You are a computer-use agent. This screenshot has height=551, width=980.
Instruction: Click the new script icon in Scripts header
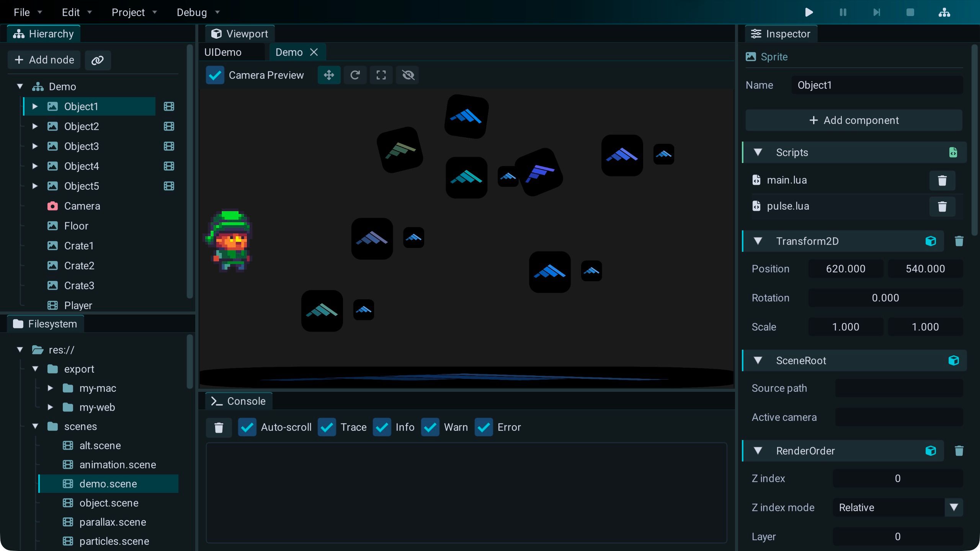[x=953, y=152]
